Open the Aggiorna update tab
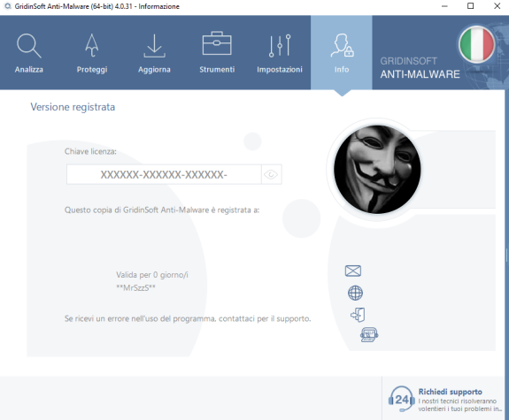Image resolution: width=509 pixels, height=420 pixels. click(154, 53)
